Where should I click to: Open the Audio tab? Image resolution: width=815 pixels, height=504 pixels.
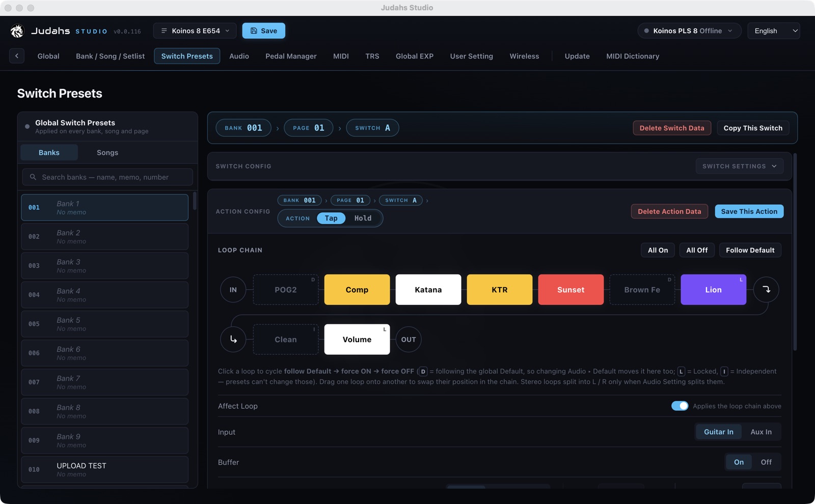click(x=239, y=56)
